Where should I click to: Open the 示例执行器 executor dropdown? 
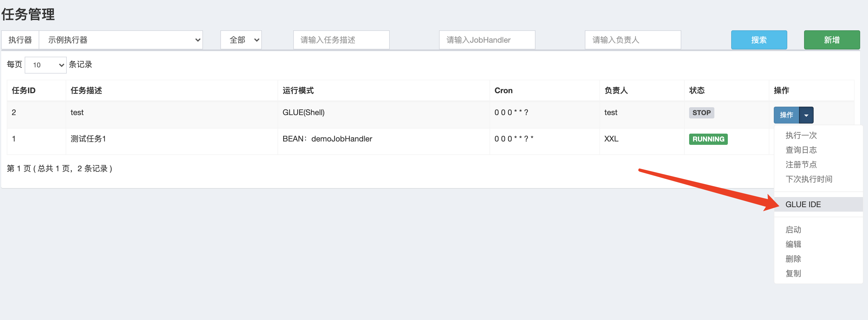(121, 40)
